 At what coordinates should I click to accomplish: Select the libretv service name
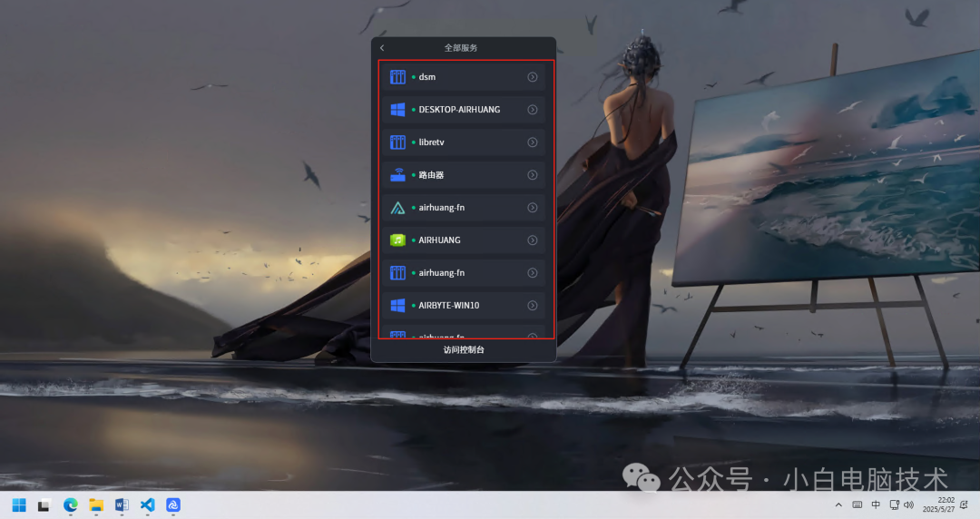click(431, 142)
